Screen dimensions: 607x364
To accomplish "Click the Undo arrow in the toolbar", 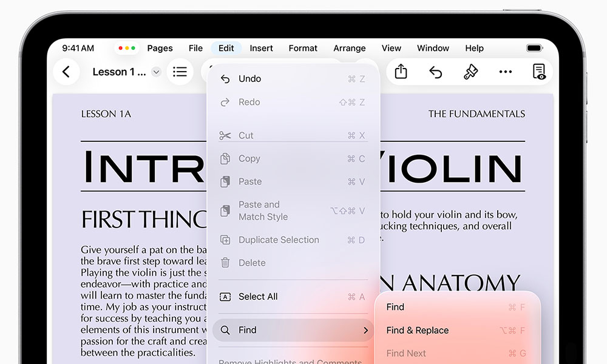I will click(436, 71).
